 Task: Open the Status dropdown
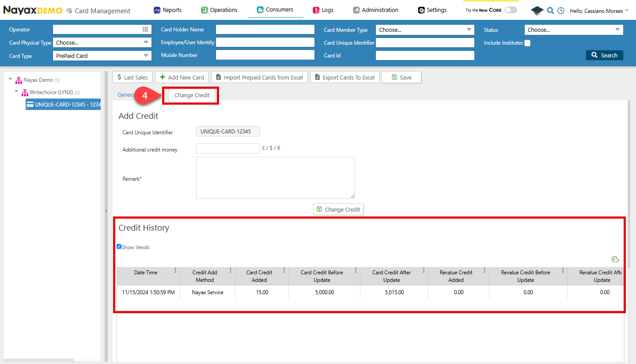pyautogui.click(x=574, y=30)
